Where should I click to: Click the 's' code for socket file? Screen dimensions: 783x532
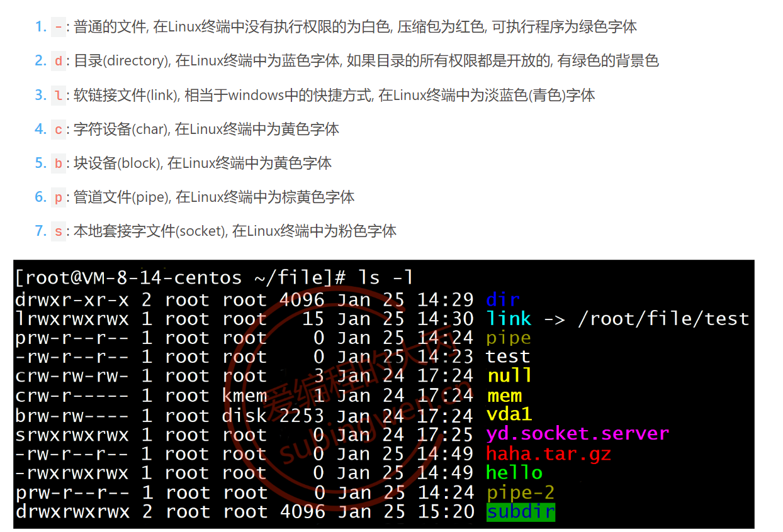point(59,231)
